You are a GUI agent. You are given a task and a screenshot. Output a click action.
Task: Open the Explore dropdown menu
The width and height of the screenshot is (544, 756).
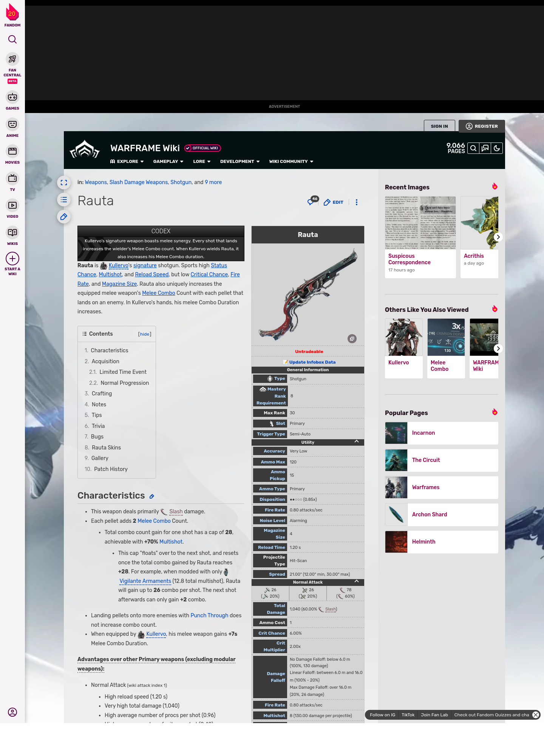coord(127,161)
